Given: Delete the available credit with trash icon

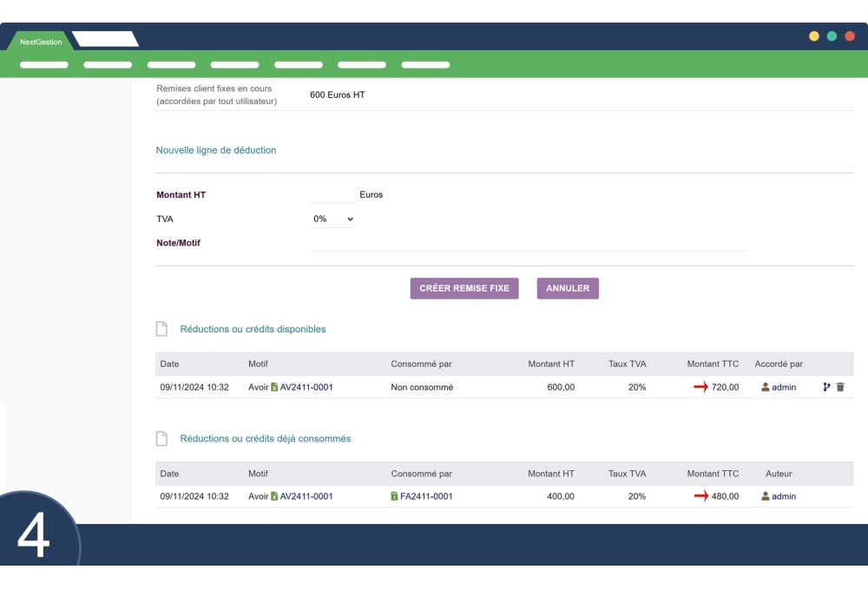Looking at the screenshot, I should pos(839,387).
